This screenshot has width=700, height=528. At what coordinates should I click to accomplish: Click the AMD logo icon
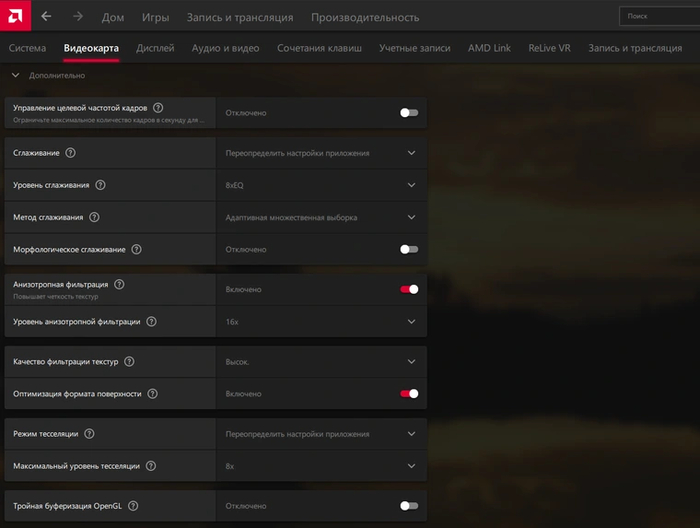coord(15,16)
